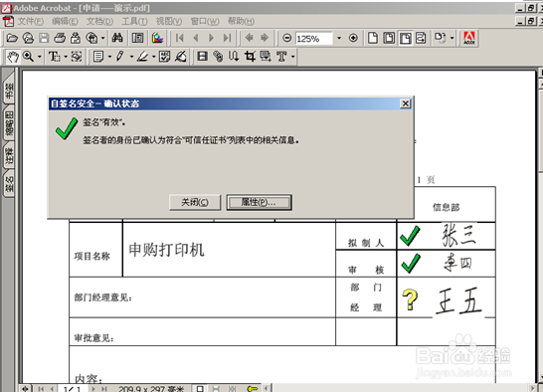Select the Note comment tool

coord(98,57)
